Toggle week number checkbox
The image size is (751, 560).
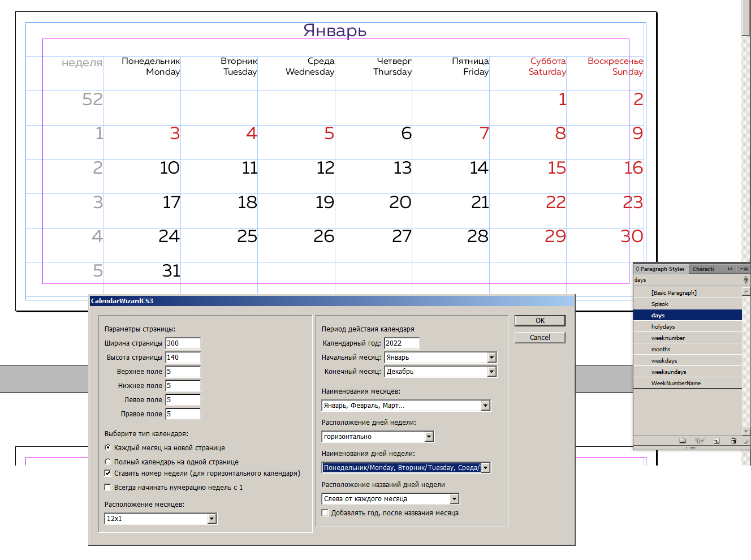click(x=108, y=473)
